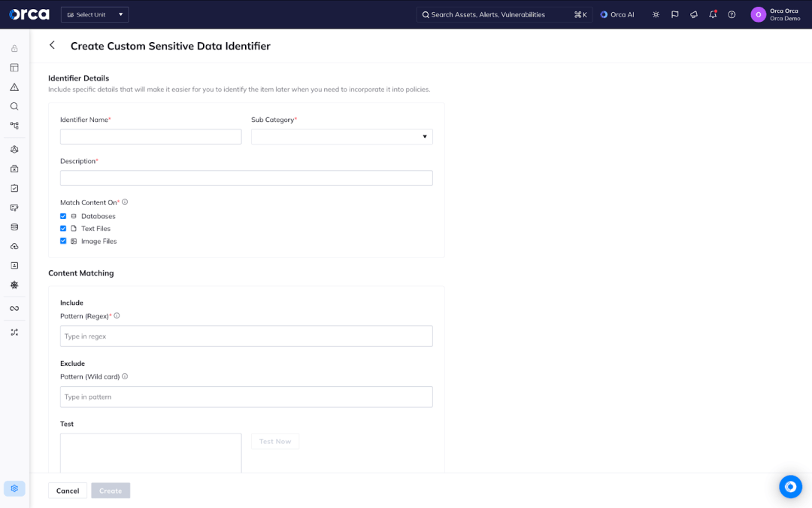Open the graph nodes icon in sidebar
Viewport: 812px width, 508px height.
[x=14, y=126]
